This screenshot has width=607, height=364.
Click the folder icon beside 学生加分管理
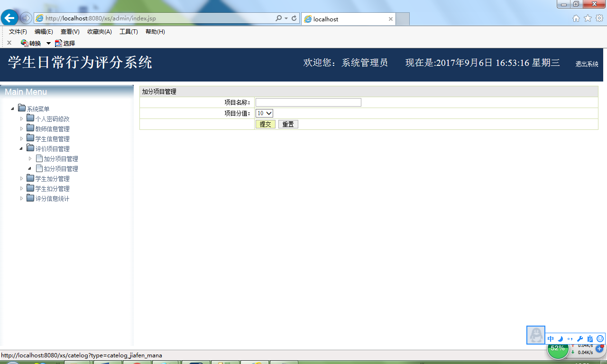30,178
